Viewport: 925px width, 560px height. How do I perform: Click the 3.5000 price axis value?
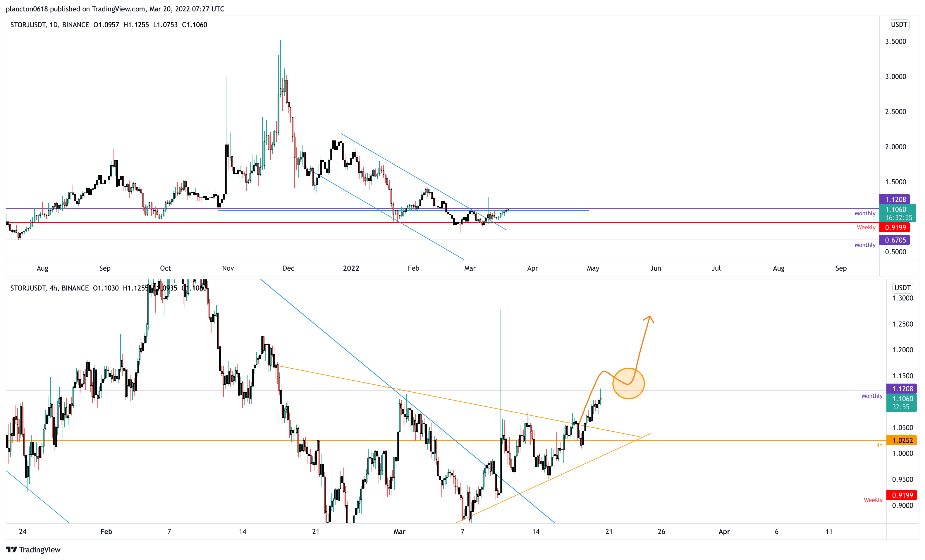click(x=895, y=41)
